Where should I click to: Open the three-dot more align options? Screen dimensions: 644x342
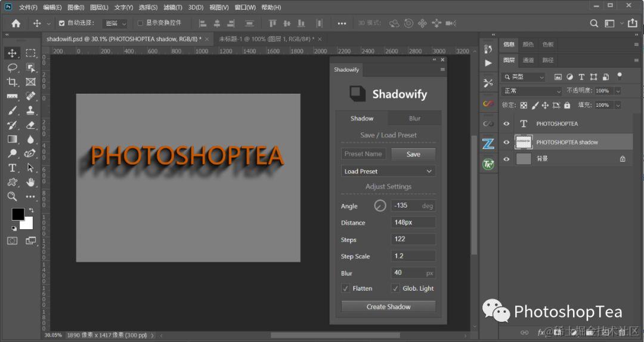pos(342,23)
